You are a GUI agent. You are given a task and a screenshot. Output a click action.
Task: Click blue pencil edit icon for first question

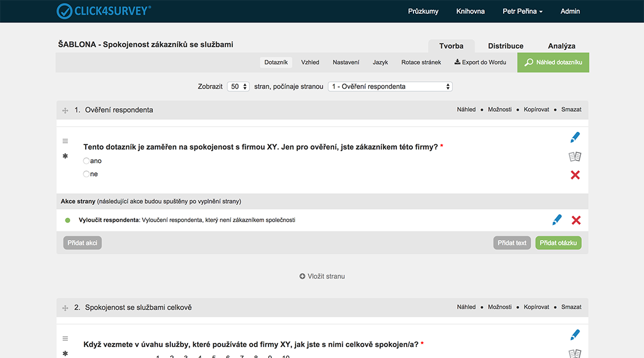575,138
